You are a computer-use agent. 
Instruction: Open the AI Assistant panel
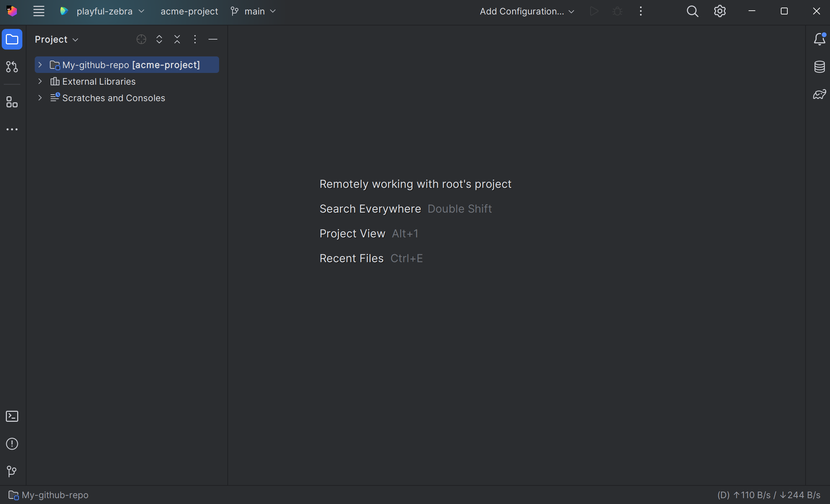(x=820, y=94)
